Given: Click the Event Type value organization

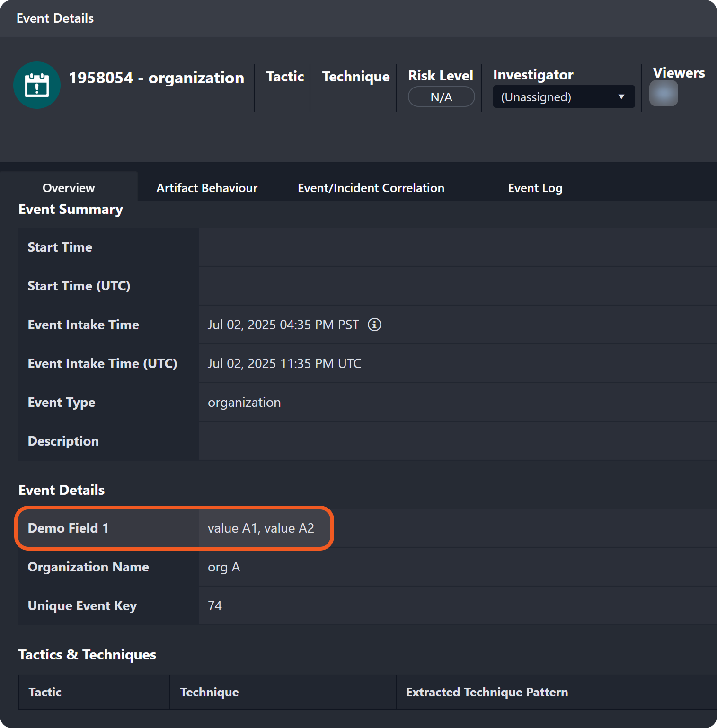Looking at the screenshot, I should point(244,402).
